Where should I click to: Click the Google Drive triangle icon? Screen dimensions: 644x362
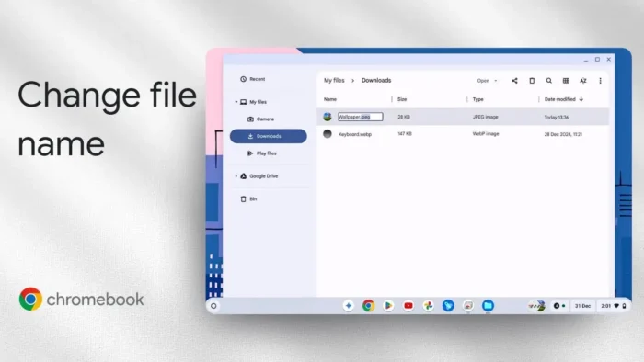pos(244,176)
